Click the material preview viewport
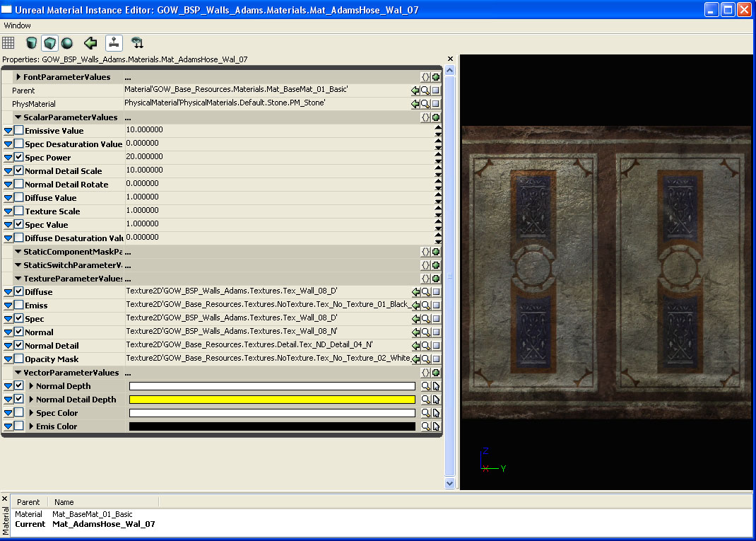This screenshot has width=756, height=541. click(x=606, y=272)
